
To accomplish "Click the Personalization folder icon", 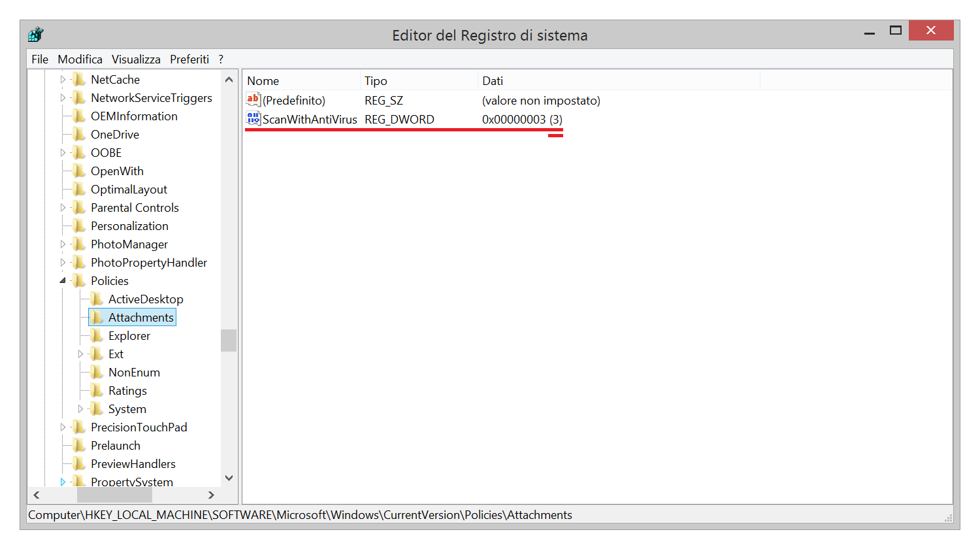I will pos(79,226).
